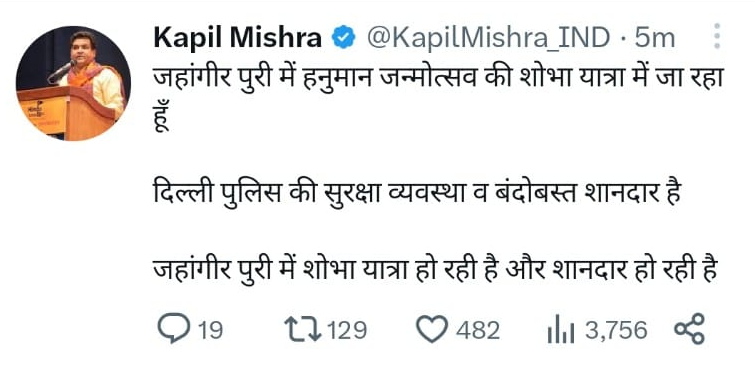The image size is (755, 367).
Task: Open the three-dot more options menu
Action: coord(717,36)
